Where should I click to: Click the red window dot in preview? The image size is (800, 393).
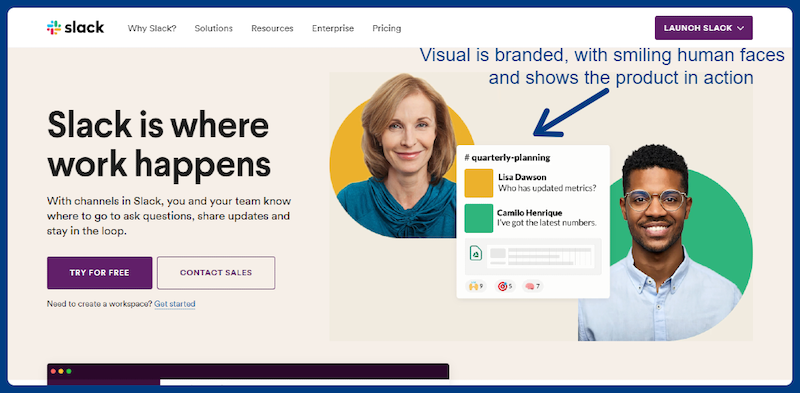(53, 371)
